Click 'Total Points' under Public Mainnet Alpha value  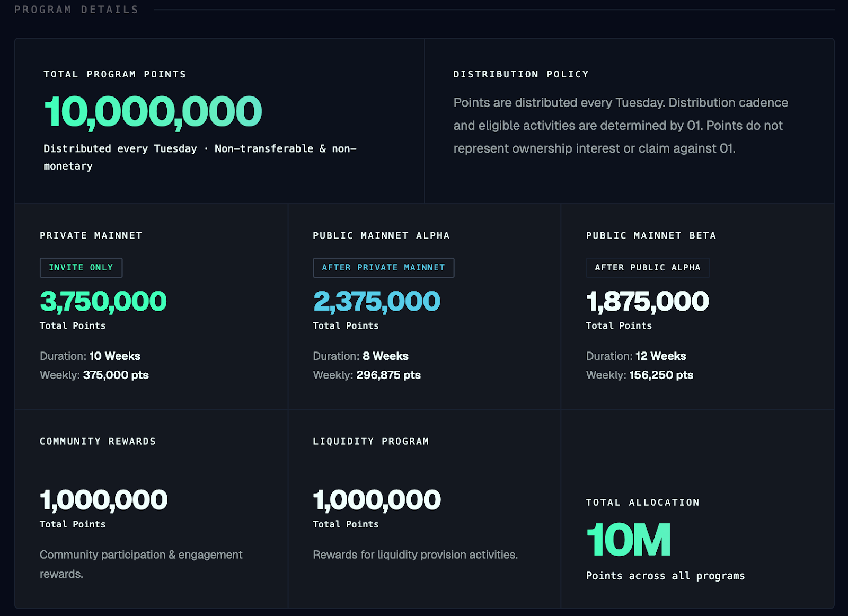tap(346, 326)
